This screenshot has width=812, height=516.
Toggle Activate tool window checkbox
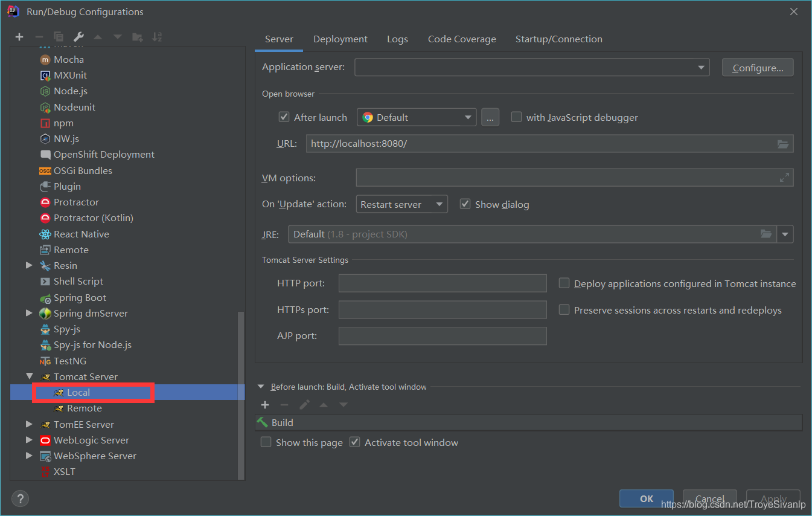tap(355, 442)
